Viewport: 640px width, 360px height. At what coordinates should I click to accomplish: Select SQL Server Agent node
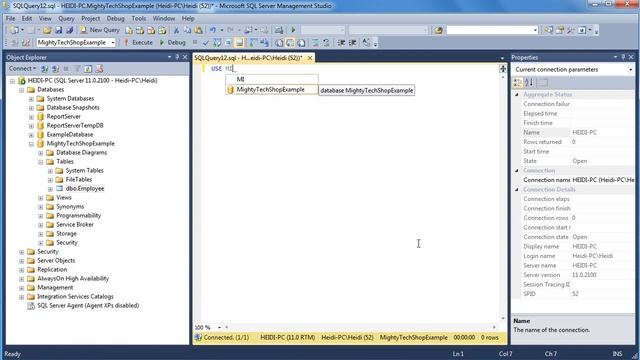pyautogui.click(x=88, y=305)
